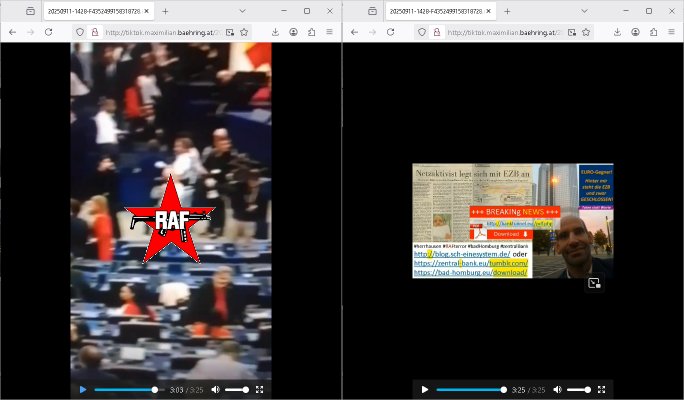
Task: Click the insecure connection lock in left window
Action: [x=94, y=32]
